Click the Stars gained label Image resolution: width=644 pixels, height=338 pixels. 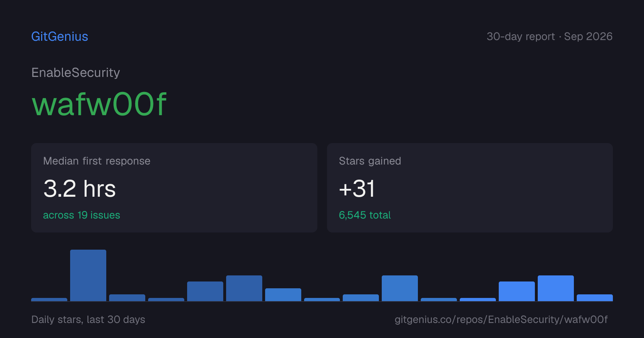click(370, 161)
